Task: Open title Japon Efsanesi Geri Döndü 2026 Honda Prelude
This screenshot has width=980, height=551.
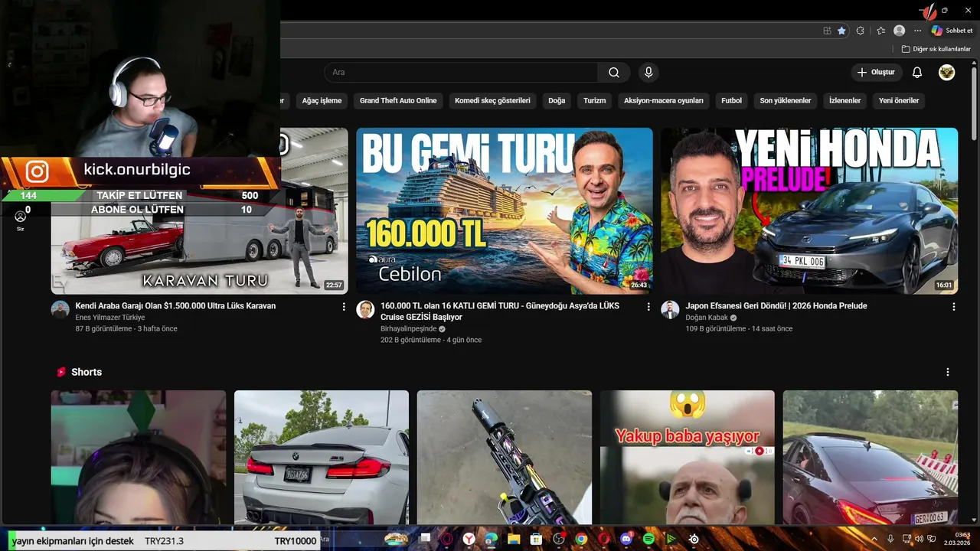Action: 776,306
